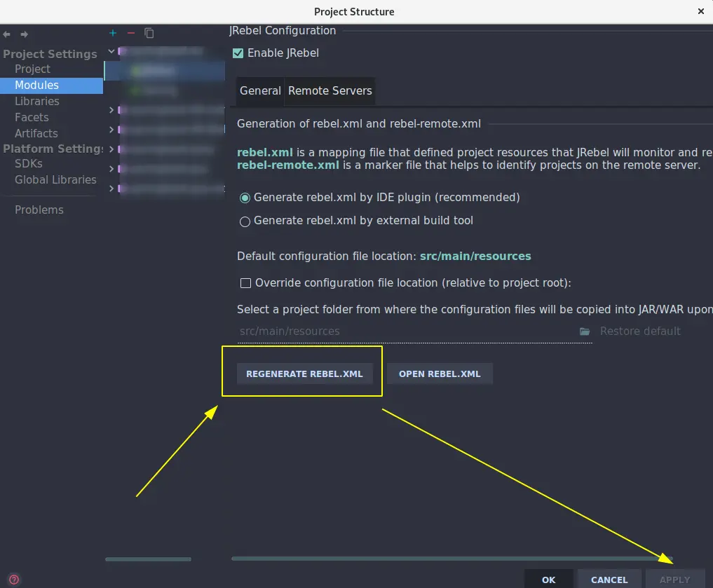Click module tree horizontal scrollbar
The height and width of the screenshot is (588, 713).
148,559
